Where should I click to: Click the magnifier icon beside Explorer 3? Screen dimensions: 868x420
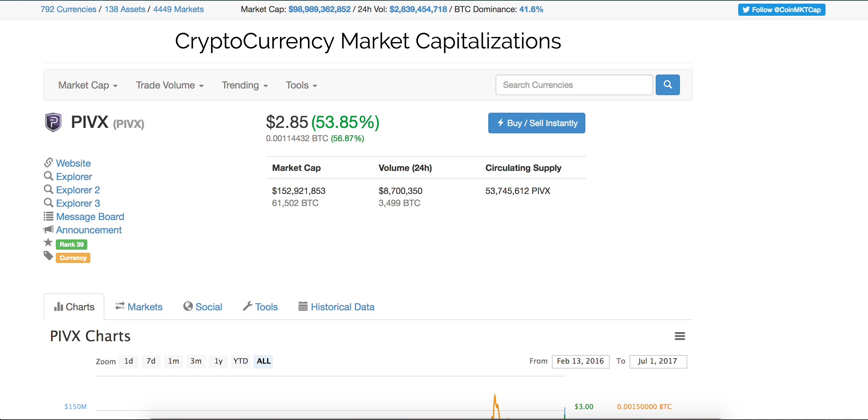[49, 203]
